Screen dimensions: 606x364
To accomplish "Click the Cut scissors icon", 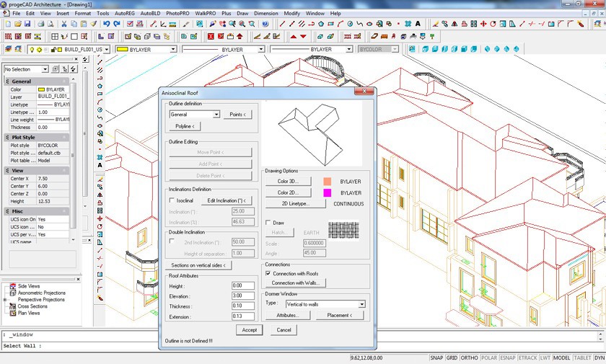I will click(63, 24).
